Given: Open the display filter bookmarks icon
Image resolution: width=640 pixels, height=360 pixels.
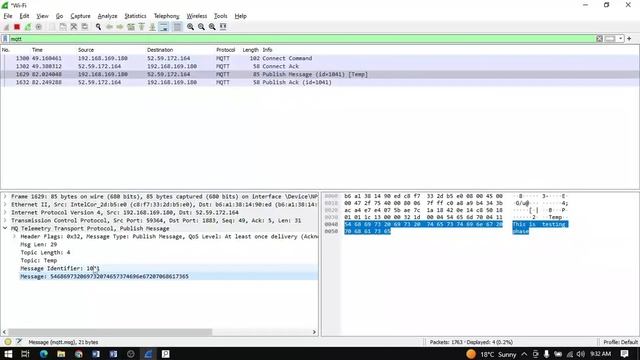Looking at the screenshot, I should coord(5,39).
